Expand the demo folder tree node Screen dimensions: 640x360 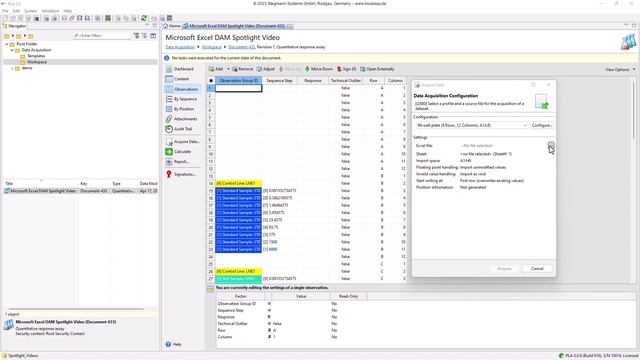pos(12,68)
